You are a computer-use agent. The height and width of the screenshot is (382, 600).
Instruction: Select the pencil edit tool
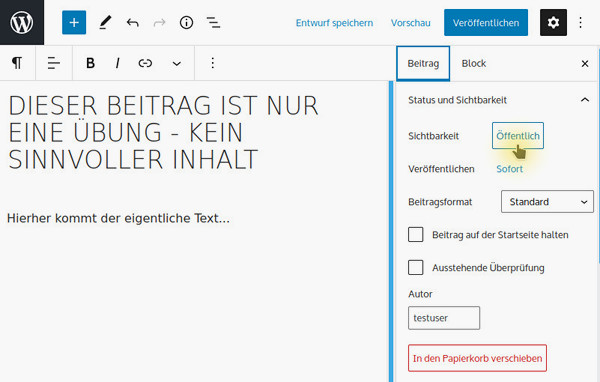[105, 23]
